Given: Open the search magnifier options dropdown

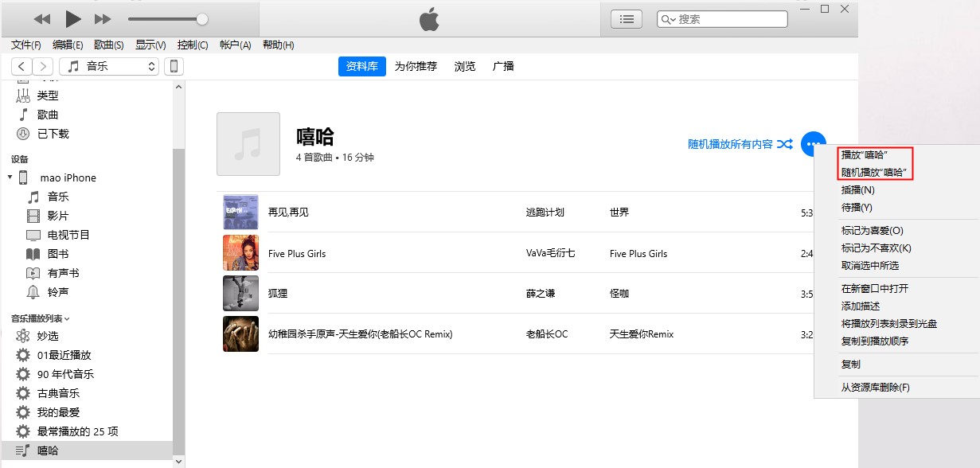Looking at the screenshot, I should (x=668, y=19).
